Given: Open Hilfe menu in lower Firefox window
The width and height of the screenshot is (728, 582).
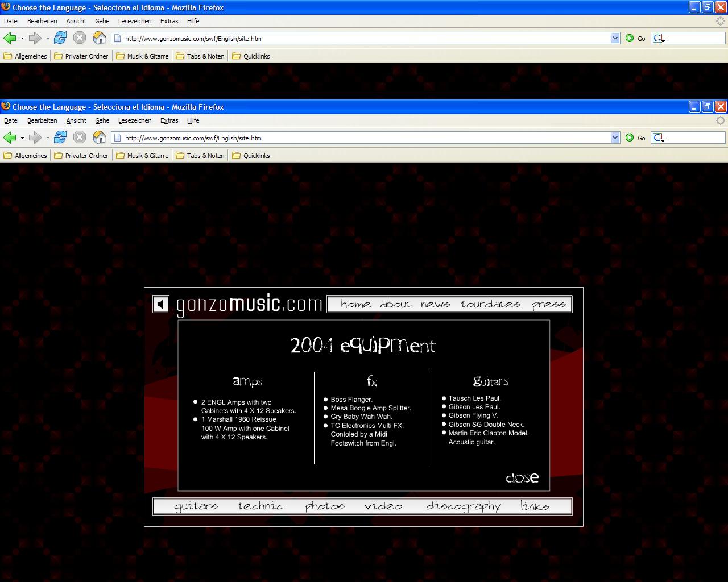Looking at the screenshot, I should point(193,120).
